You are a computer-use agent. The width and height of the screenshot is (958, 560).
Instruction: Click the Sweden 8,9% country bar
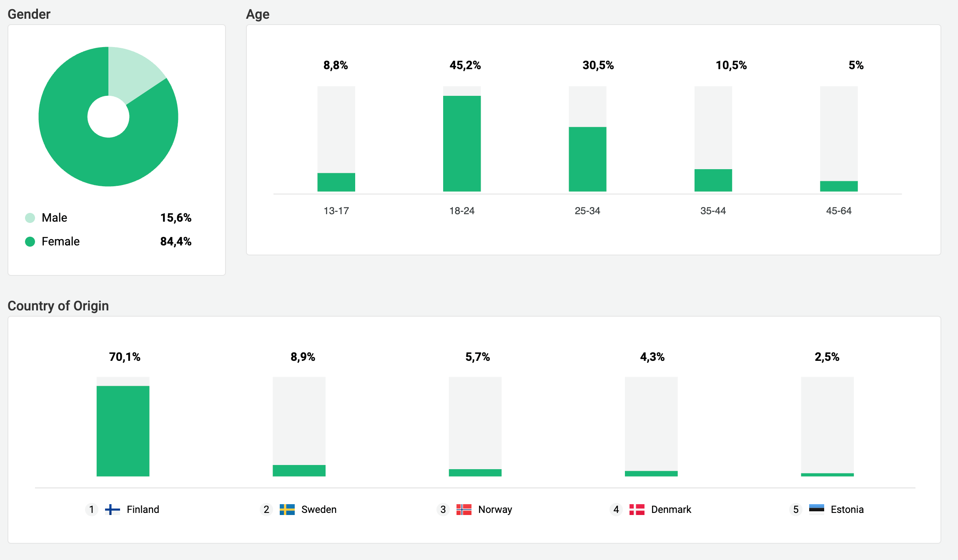tap(299, 470)
